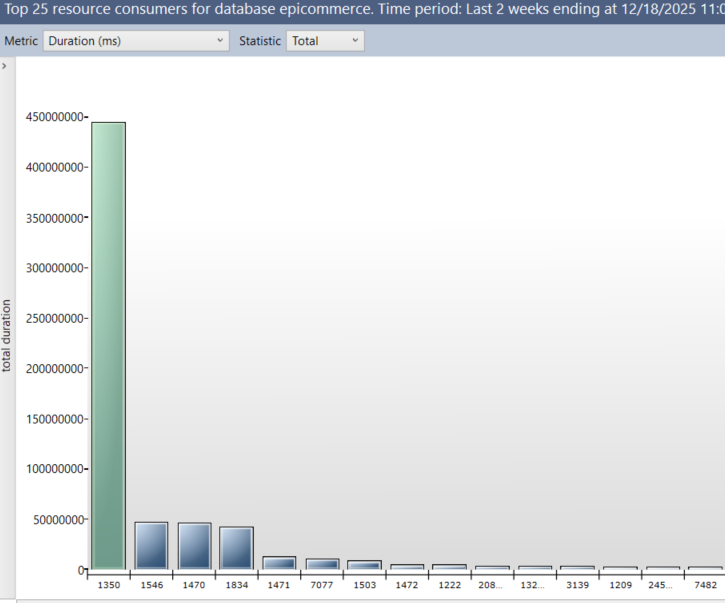
Task: Click the vertical 'total duration' axis title
Action: (7, 335)
